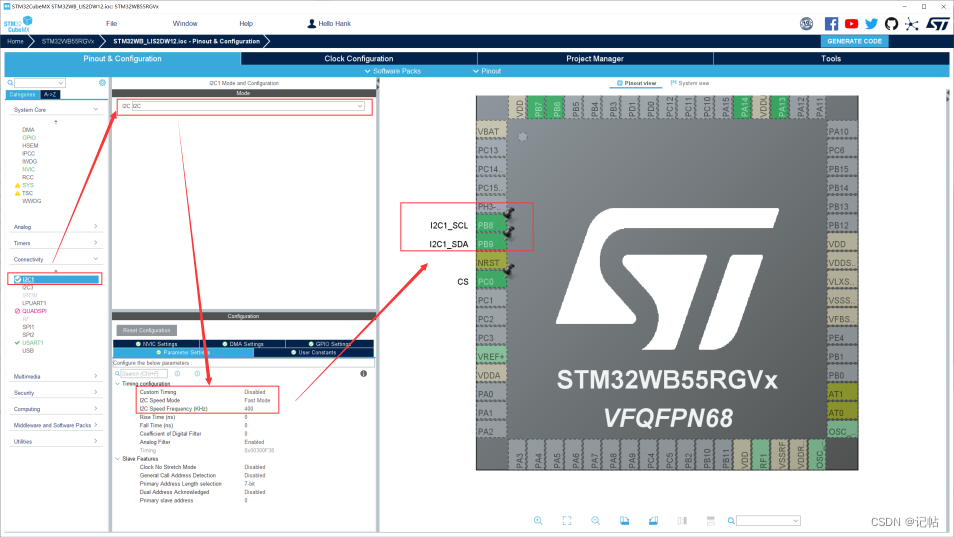Open the User Constants tab
This screenshot has width=954, height=537.
(x=314, y=353)
